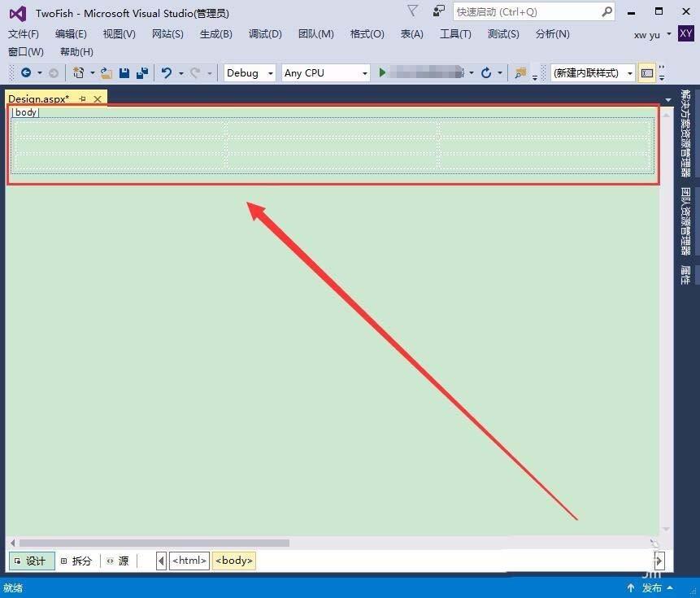Image resolution: width=700 pixels, height=598 pixels.
Task: Switch to 源 source view
Action: (x=121, y=561)
